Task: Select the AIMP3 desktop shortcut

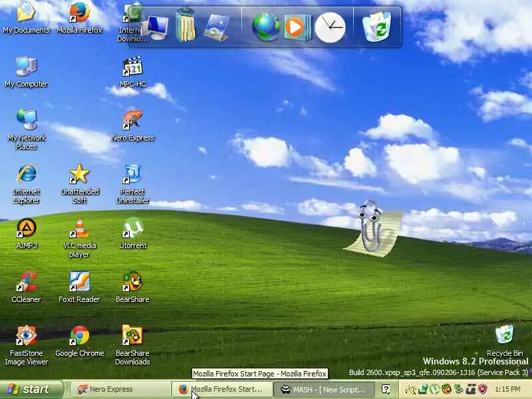Action: 26,233
